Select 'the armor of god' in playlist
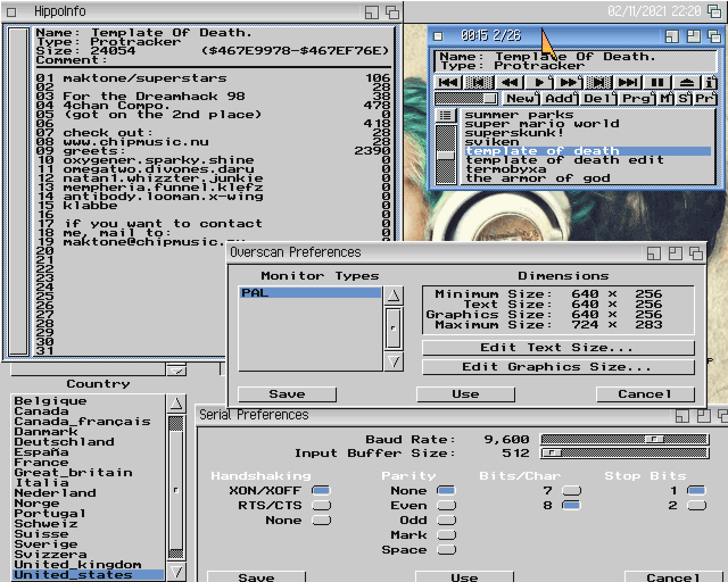Viewport: 728px width, 582px height. 537,178
